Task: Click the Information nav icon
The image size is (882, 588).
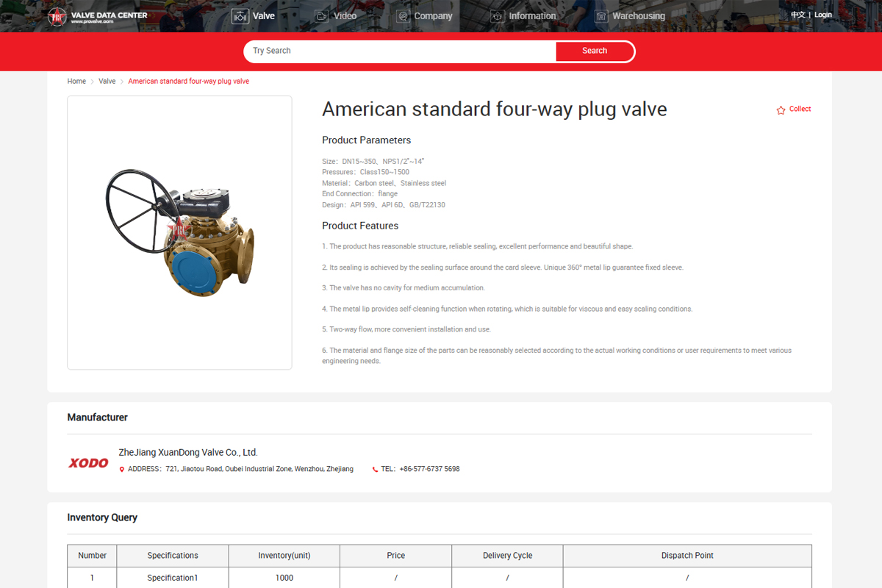Action: (498, 16)
